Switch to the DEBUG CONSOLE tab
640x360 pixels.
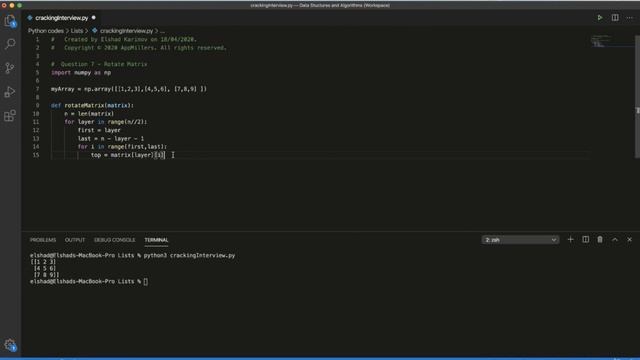point(114,240)
